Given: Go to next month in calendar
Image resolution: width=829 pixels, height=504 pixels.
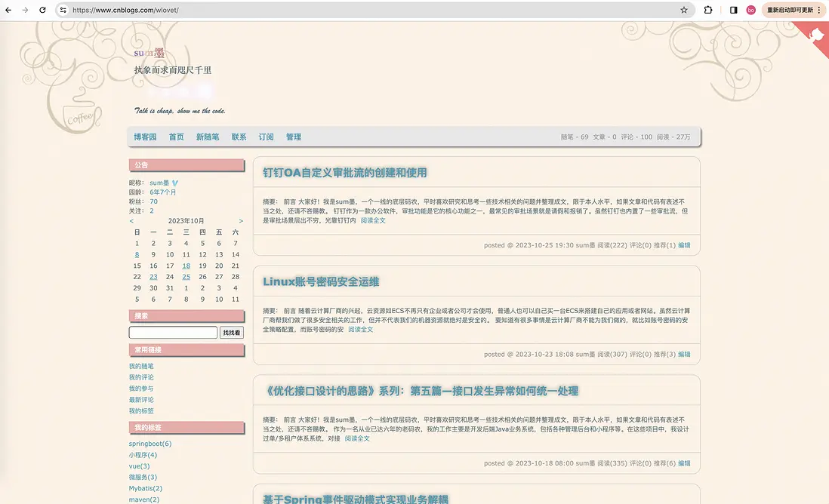Looking at the screenshot, I should pos(241,221).
